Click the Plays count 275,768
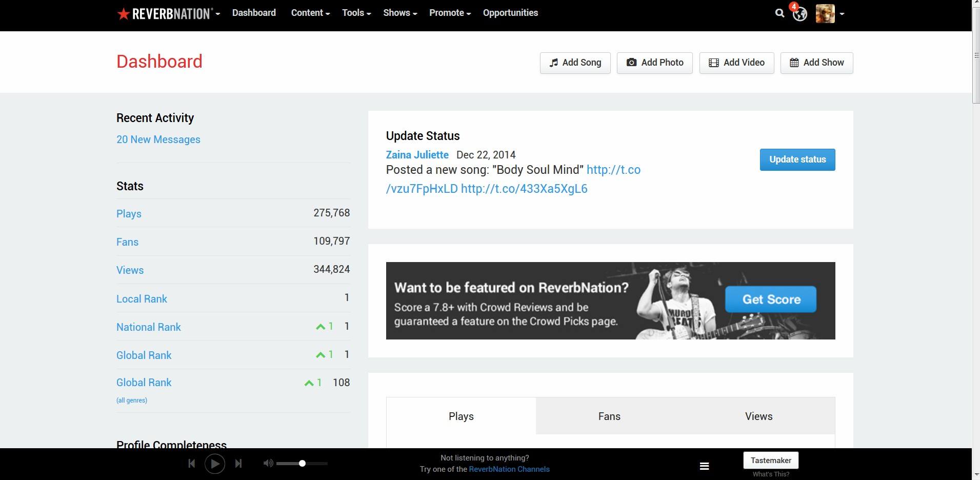 [x=331, y=213]
